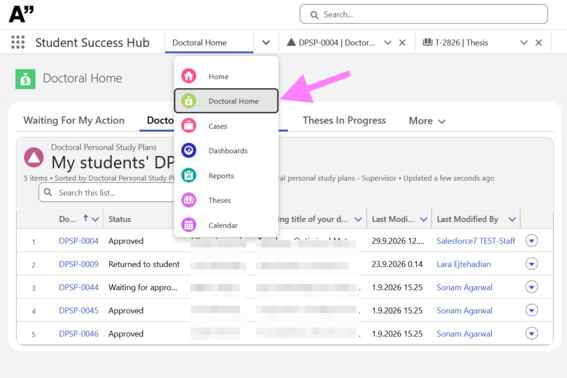Sort by the Do... column header

click(x=68, y=219)
